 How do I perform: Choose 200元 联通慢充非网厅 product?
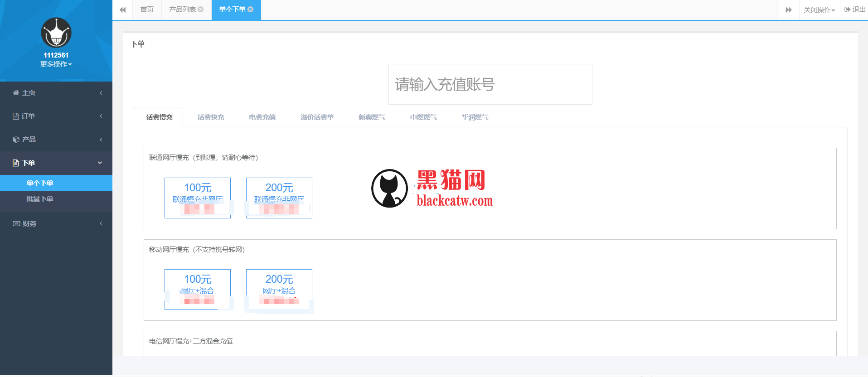pyautogui.click(x=279, y=198)
